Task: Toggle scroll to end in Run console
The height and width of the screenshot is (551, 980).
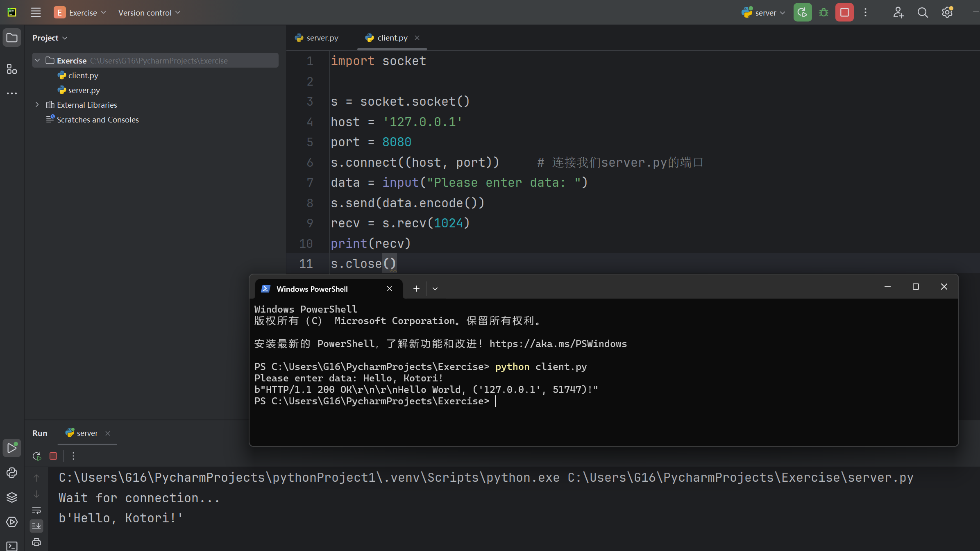Action: pos(36,526)
